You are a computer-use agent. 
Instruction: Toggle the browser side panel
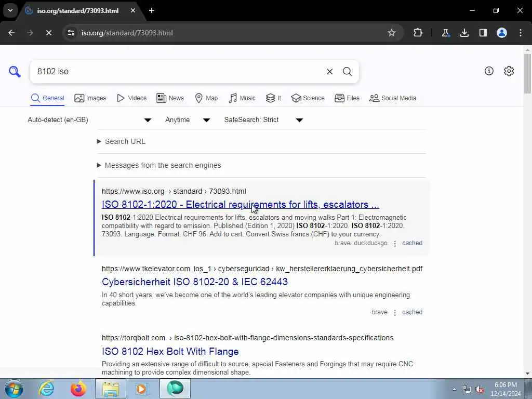click(483, 33)
